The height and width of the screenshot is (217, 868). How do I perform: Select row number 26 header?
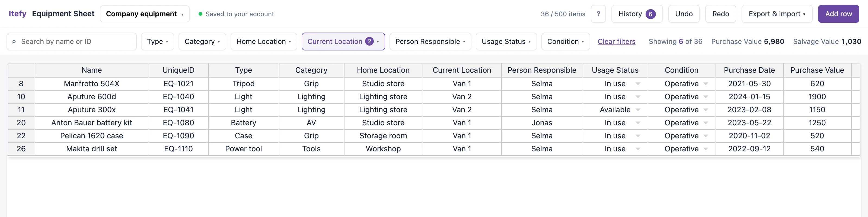21,149
